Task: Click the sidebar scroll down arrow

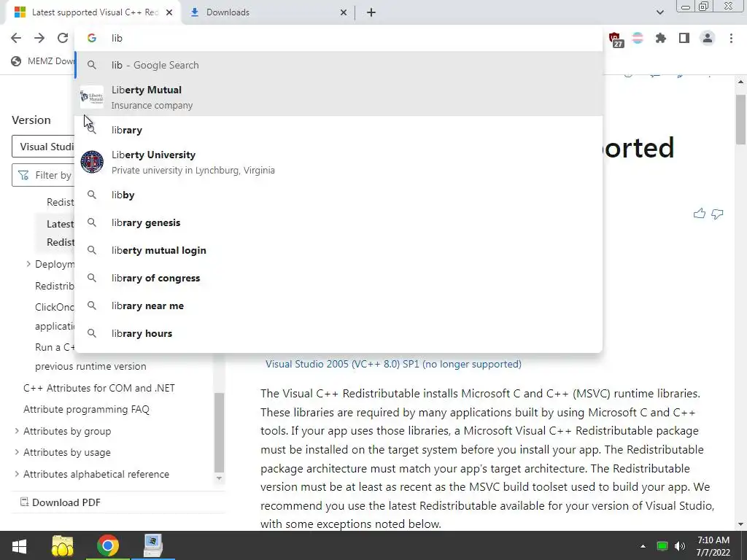Action: pyautogui.click(x=219, y=478)
